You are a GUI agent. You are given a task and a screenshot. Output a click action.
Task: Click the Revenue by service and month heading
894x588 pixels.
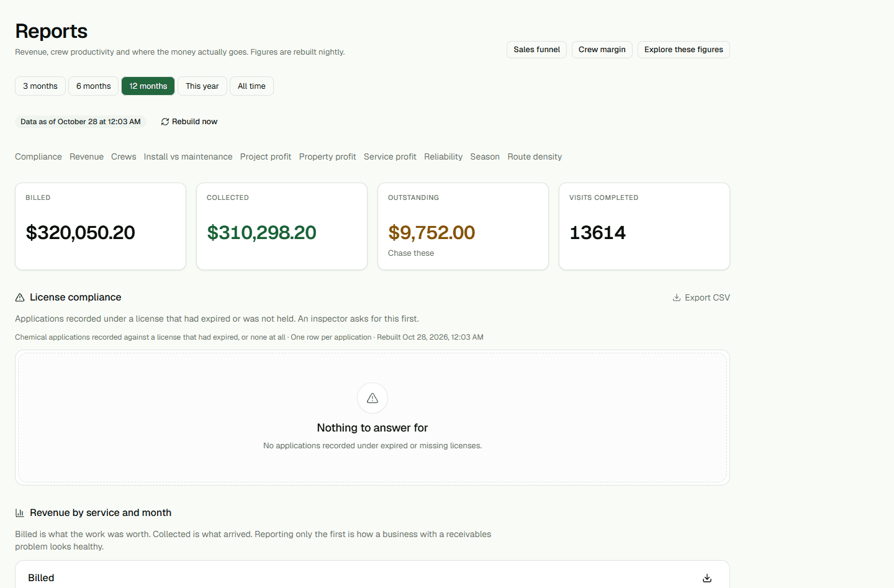(x=101, y=513)
